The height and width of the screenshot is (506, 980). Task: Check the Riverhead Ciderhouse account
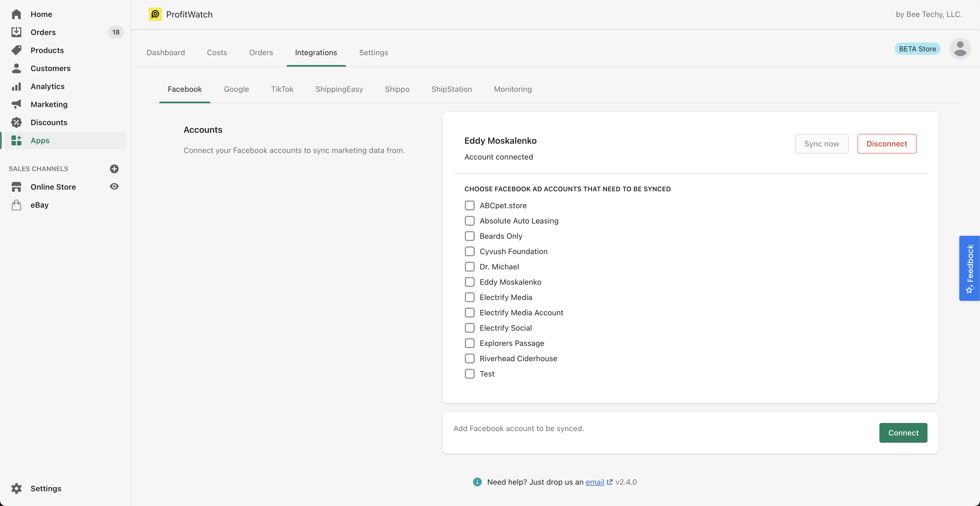469,358
